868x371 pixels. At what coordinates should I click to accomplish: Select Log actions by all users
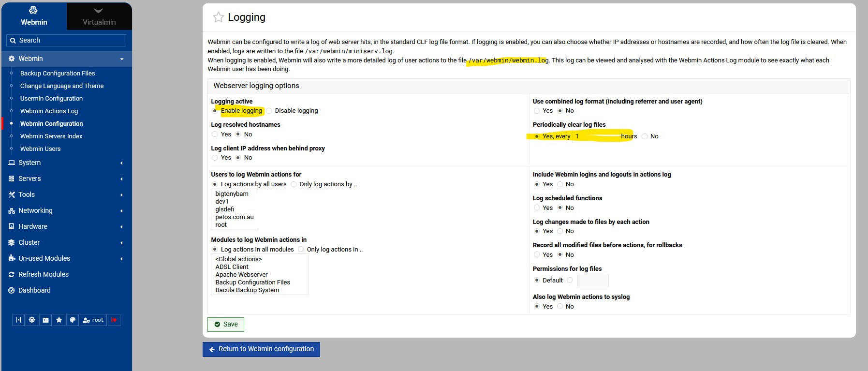[x=215, y=184]
